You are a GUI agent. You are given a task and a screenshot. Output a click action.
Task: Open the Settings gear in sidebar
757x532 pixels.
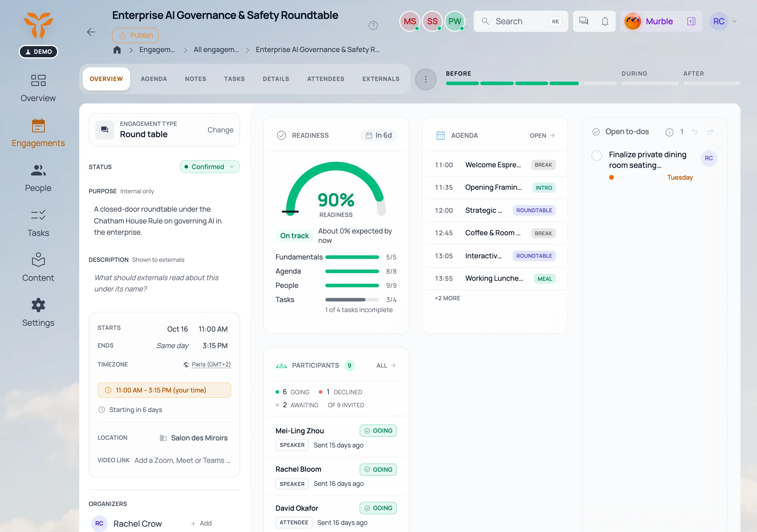[x=38, y=312]
